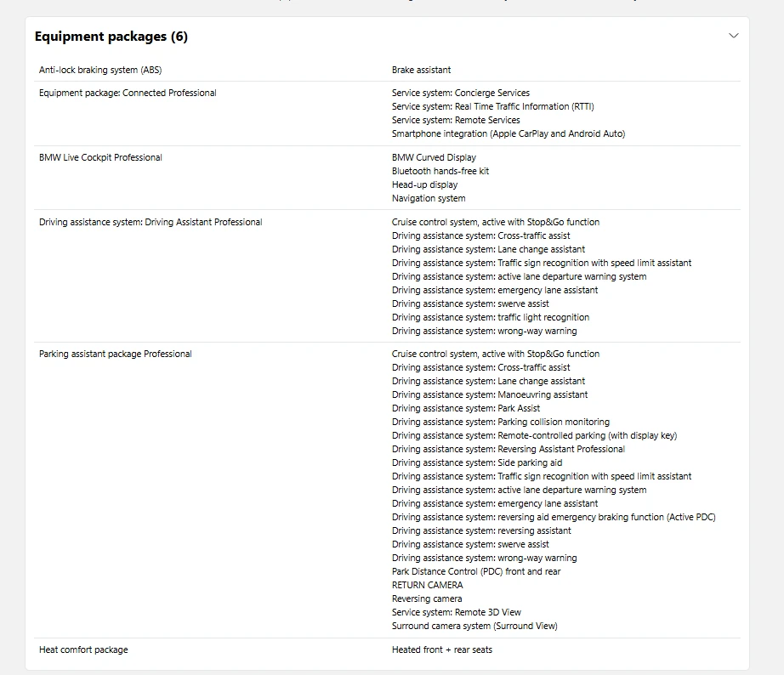This screenshot has height=675, width=784.
Task: Select Smartphone integration Apple CarPlay entry
Action: pyautogui.click(x=508, y=133)
